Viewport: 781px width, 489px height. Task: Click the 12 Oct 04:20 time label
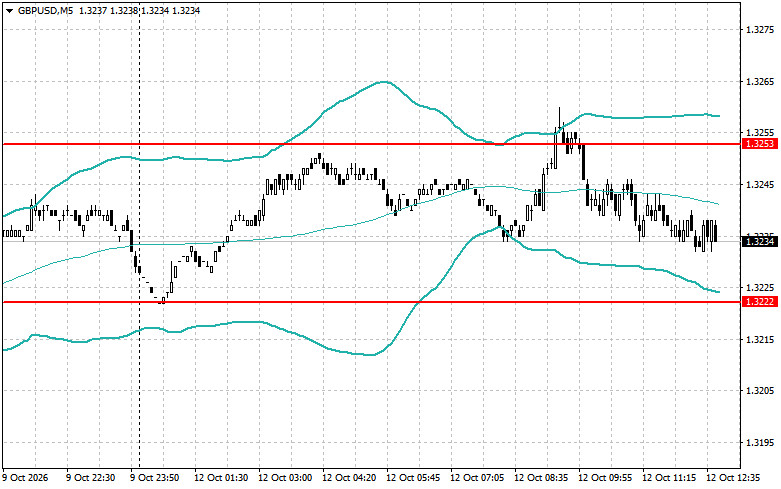(x=349, y=478)
